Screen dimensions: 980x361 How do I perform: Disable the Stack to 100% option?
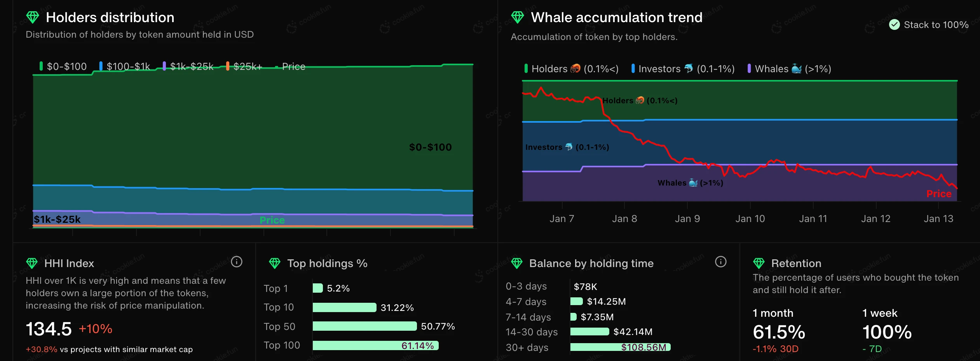coord(895,24)
